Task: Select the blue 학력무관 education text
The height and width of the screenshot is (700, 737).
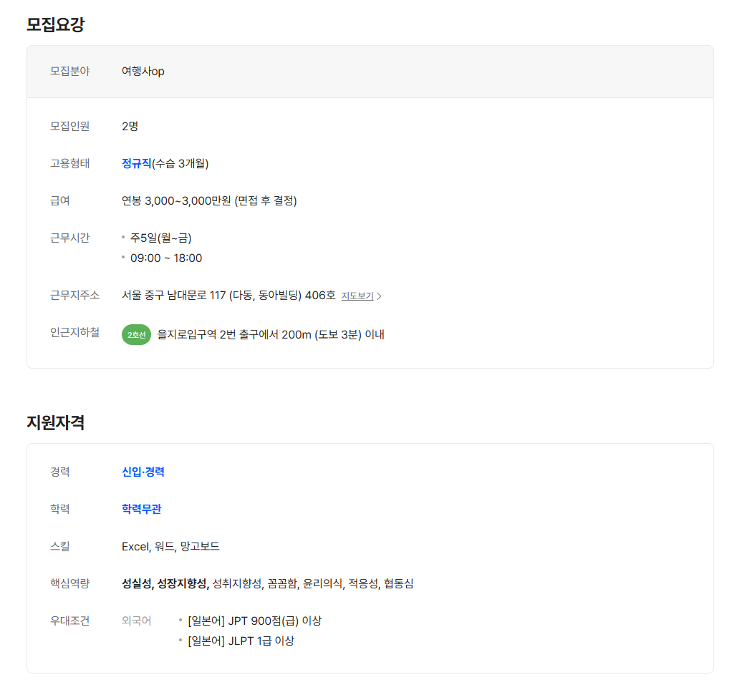Action: tap(141, 509)
